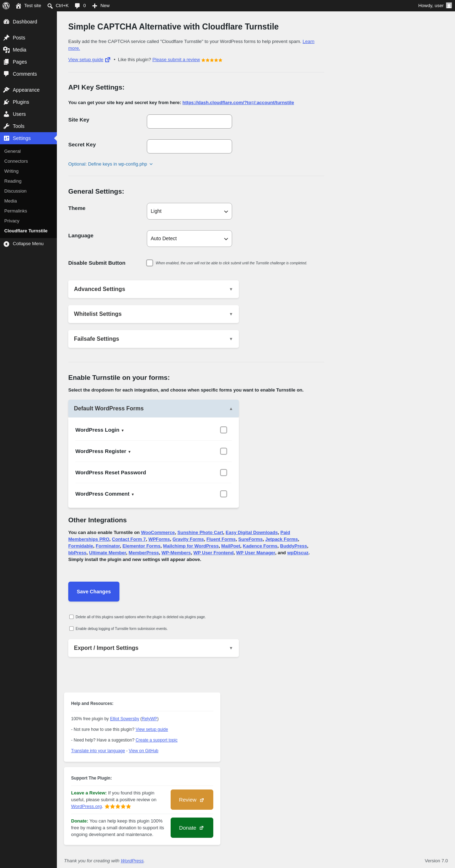Click the Tools wrench icon
The width and height of the screenshot is (455, 868).
point(6,126)
